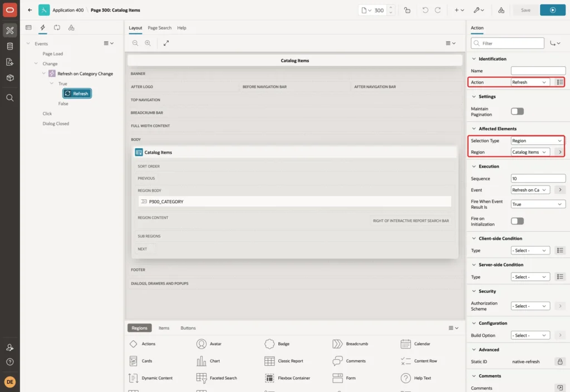Screen dimensions: 570x392
Task: Redo the last change
Action: (438, 10)
